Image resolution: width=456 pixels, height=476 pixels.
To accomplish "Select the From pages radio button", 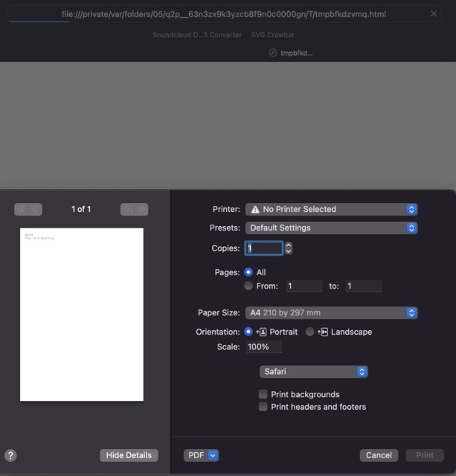I will tap(248, 286).
